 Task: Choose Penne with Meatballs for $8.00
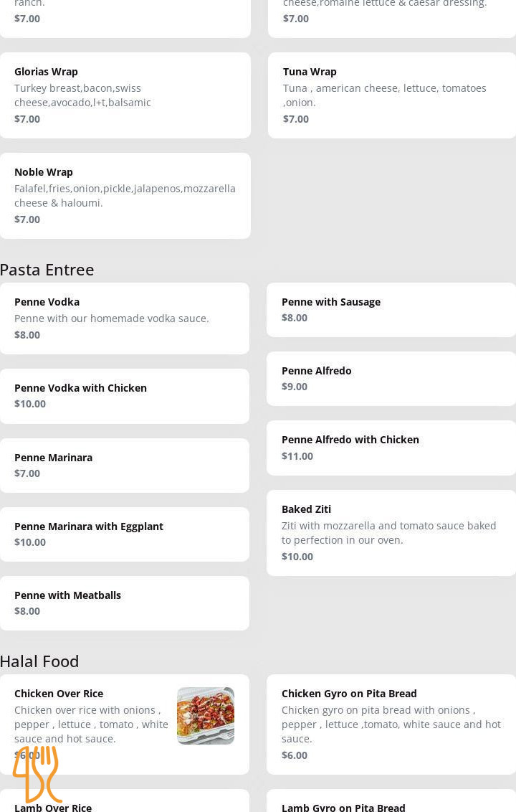coord(125,603)
